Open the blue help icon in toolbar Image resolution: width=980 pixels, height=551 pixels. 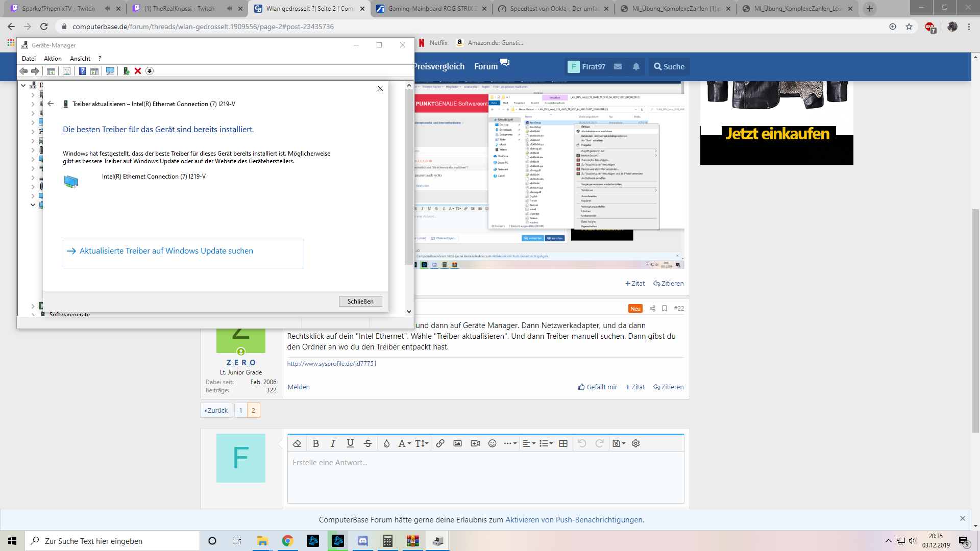[82, 71]
